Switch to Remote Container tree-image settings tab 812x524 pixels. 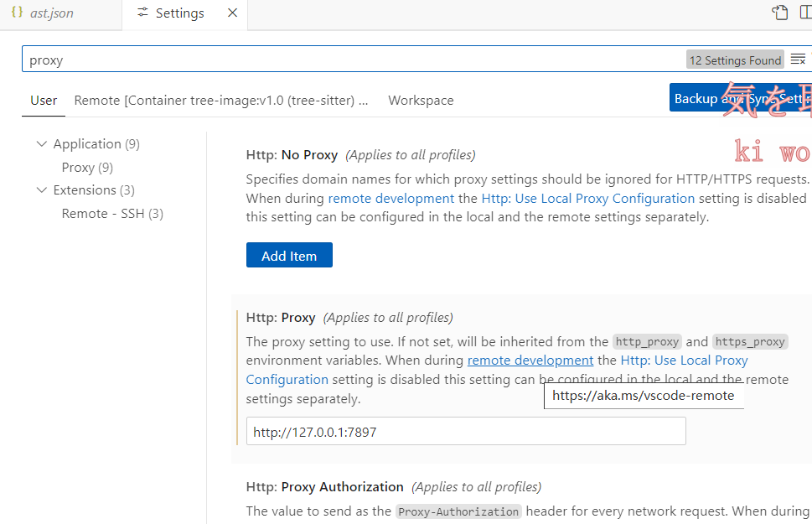[221, 100]
